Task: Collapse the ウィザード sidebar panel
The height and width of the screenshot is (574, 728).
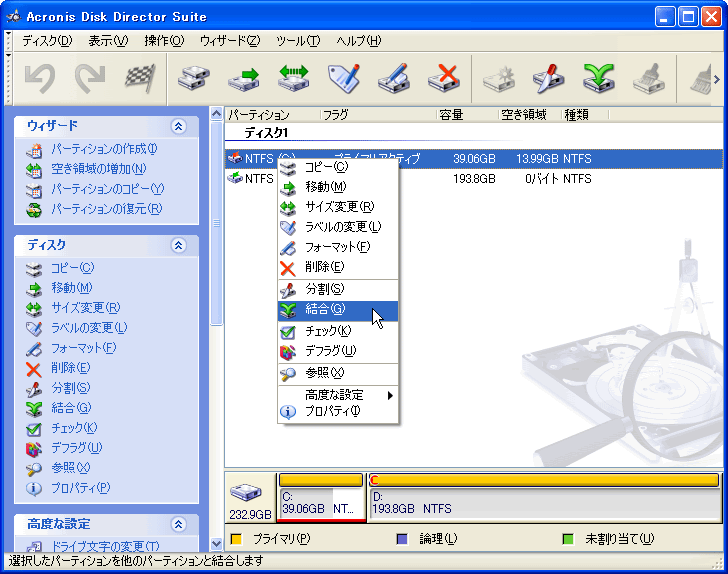Action: click(178, 126)
